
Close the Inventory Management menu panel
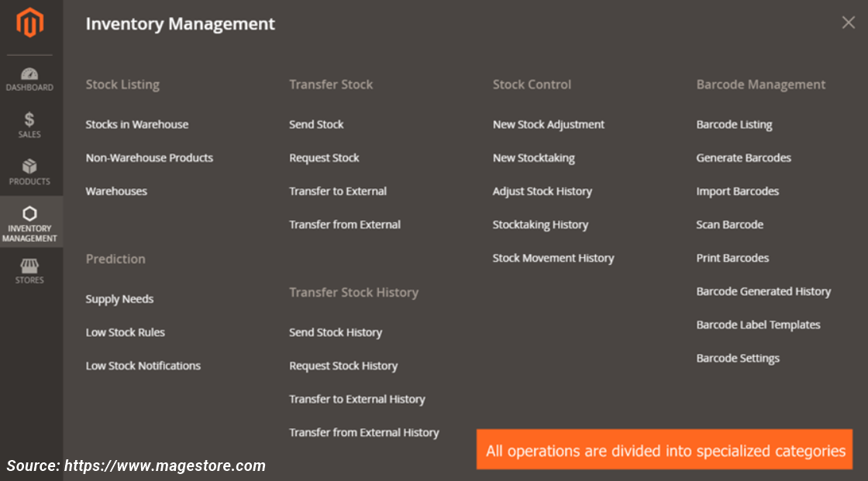click(848, 22)
